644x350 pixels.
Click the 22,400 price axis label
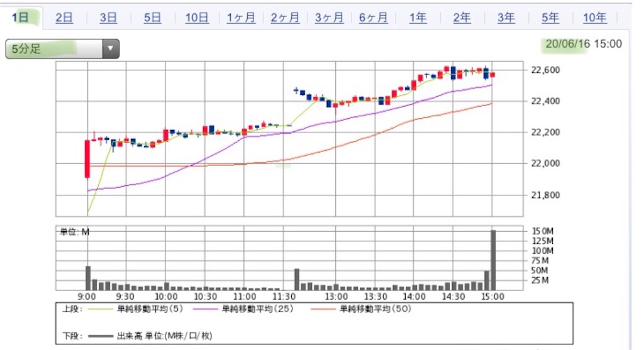pyautogui.click(x=545, y=101)
